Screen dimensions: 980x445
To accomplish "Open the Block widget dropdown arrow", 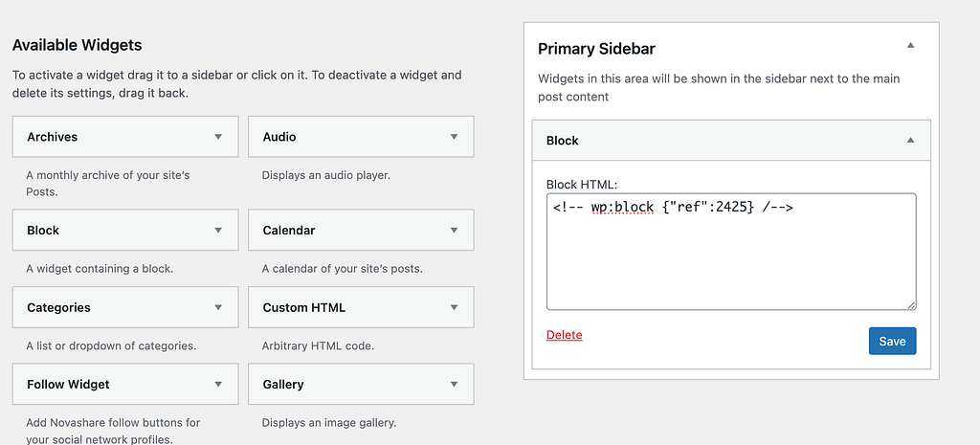I will click(219, 231).
